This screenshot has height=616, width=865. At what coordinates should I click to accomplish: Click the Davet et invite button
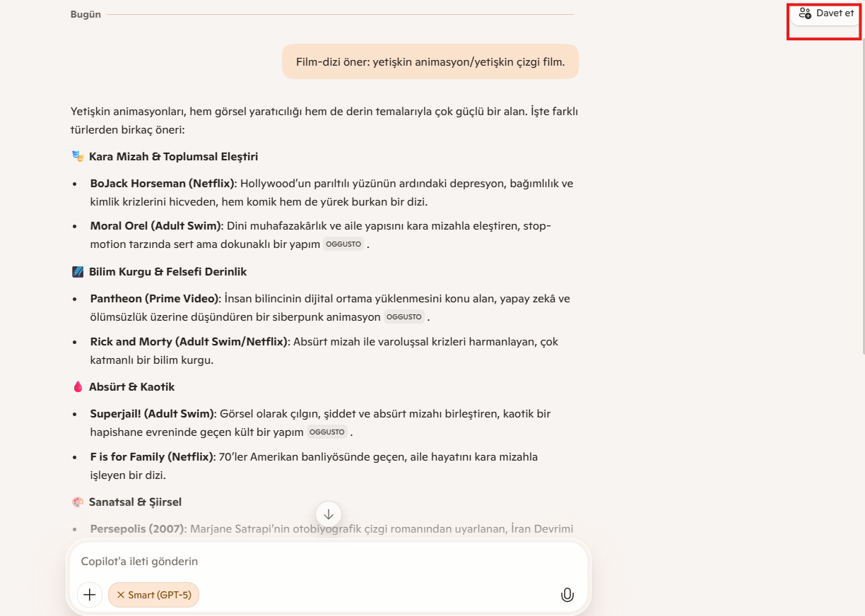point(825,13)
